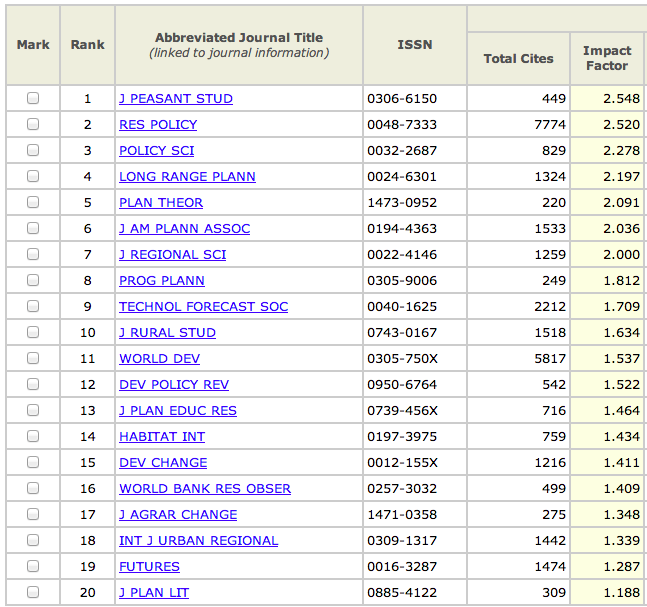Select the checkbox next to rank 5
The width and height of the screenshot is (647, 607).
point(33,202)
